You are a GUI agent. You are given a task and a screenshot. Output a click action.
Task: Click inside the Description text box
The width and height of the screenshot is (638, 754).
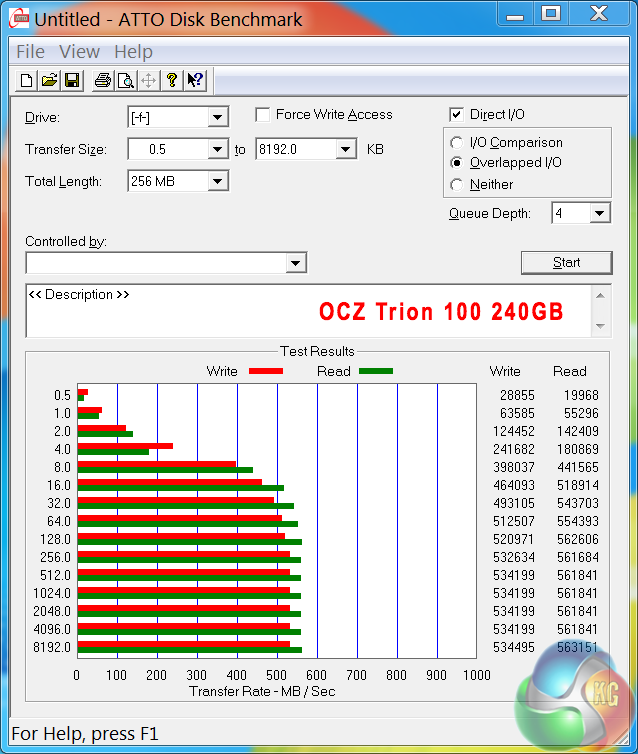[308, 311]
